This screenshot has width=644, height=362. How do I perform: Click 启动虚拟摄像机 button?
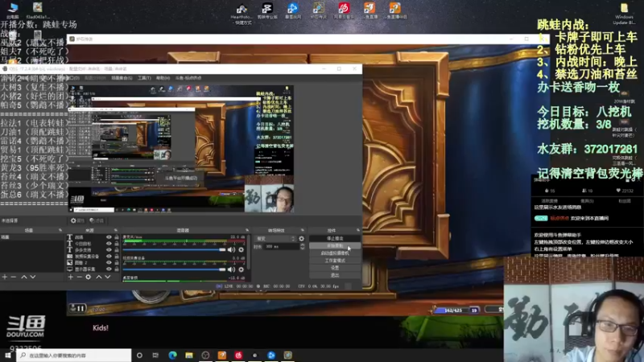[x=335, y=253]
